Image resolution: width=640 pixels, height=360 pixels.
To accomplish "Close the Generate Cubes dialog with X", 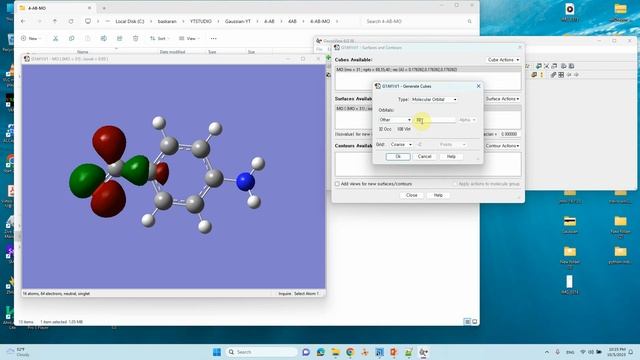I will (478, 86).
